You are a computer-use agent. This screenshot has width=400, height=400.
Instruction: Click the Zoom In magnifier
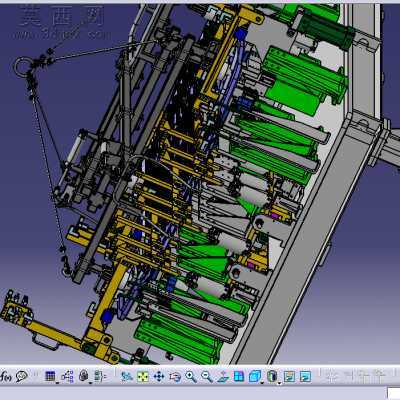[191, 377]
